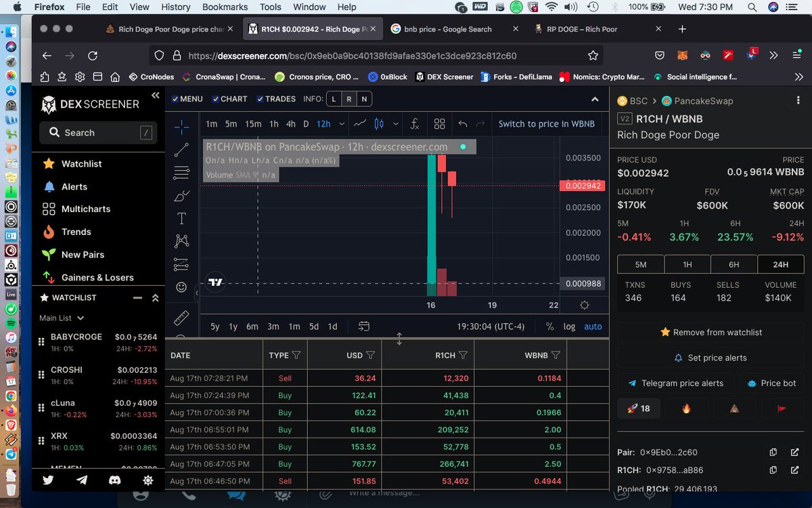Open DEX Screener Discord link
This screenshot has height=508, width=812.
(x=115, y=480)
